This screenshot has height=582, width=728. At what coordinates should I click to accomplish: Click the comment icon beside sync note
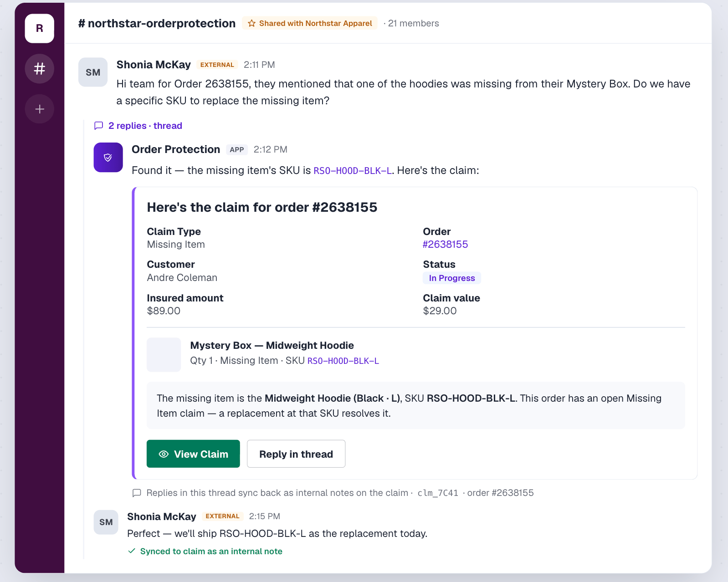click(137, 493)
